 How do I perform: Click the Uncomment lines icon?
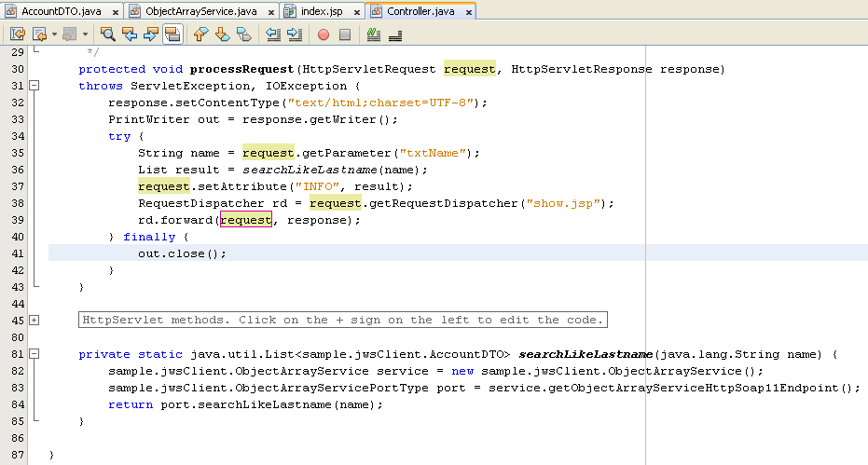point(395,35)
